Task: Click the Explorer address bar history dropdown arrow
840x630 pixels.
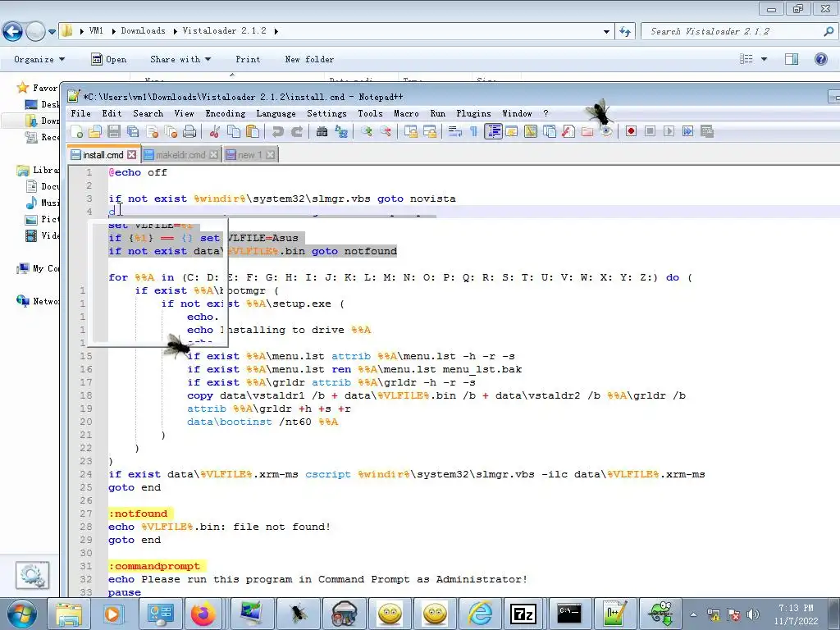Action: coord(606,32)
